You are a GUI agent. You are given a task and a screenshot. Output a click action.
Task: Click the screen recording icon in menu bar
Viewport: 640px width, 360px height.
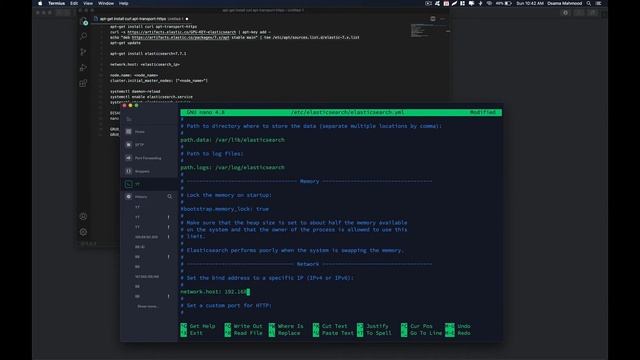pyautogui.click(x=428, y=3)
